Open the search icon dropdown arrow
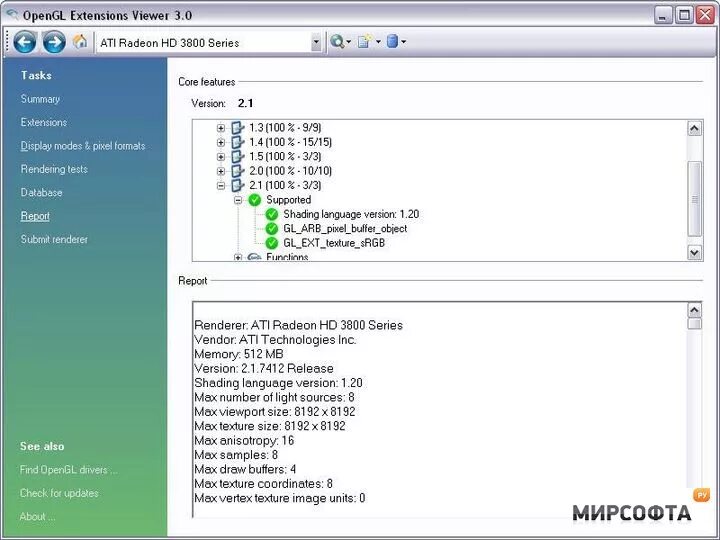 [x=349, y=42]
